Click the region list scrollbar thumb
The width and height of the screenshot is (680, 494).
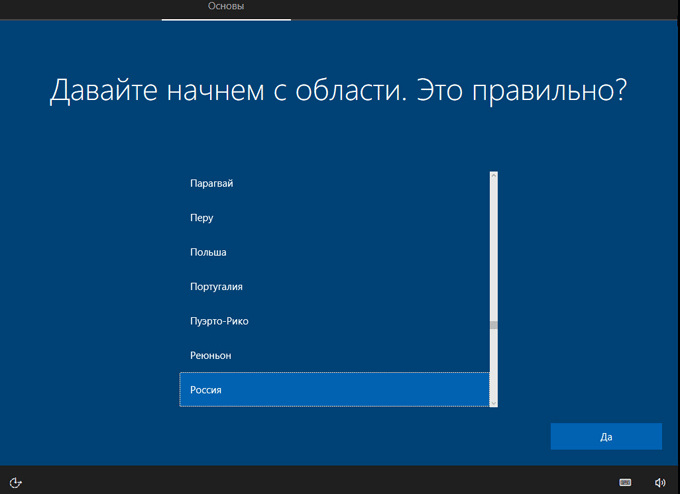(494, 325)
